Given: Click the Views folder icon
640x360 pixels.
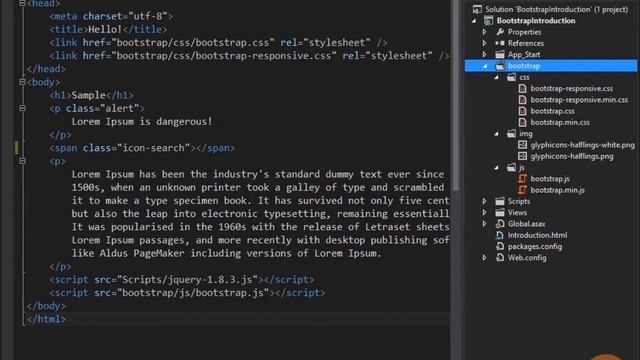Looking at the screenshot, I should (x=500, y=212).
